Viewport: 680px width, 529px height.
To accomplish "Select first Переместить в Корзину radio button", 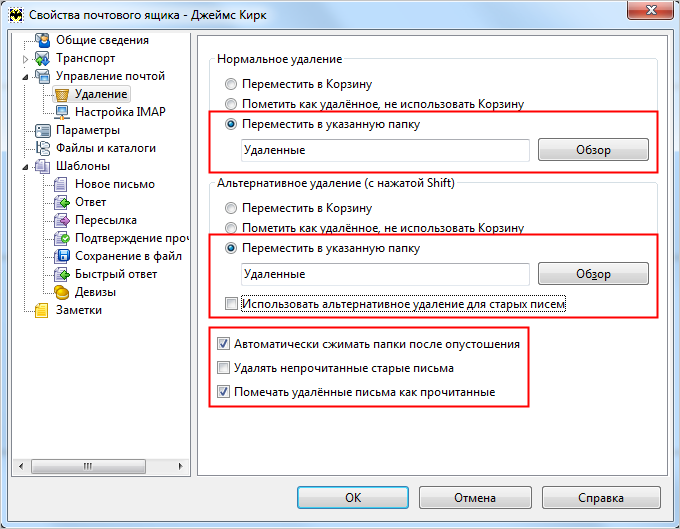I will pyautogui.click(x=232, y=85).
